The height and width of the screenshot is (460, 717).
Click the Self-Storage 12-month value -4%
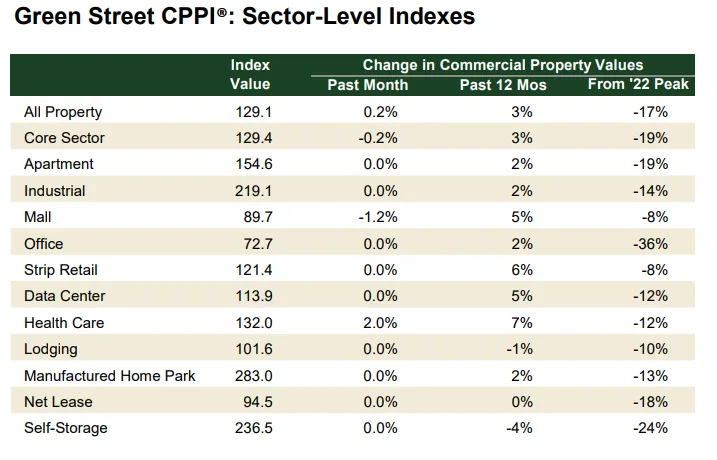pyautogui.click(x=520, y=428)
